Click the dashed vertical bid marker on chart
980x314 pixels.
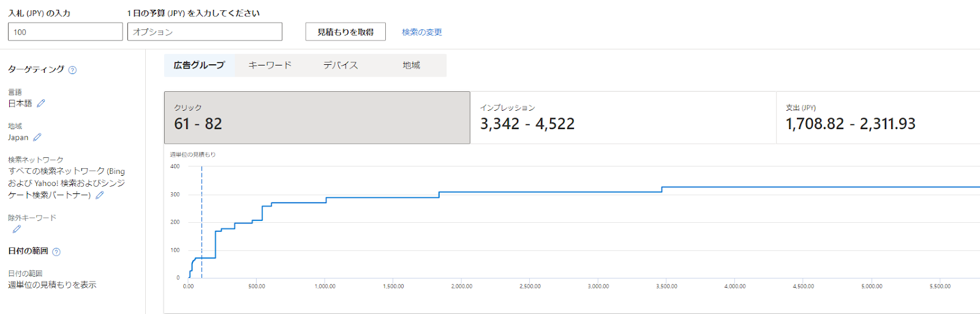(x=202, y=220)
